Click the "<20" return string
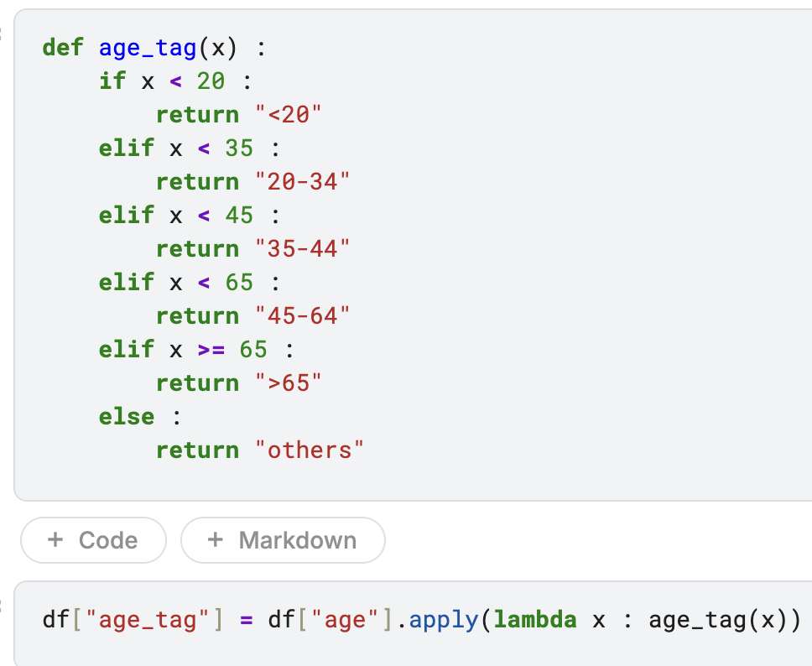Screen dimensions: 812x666 [289, 114]
